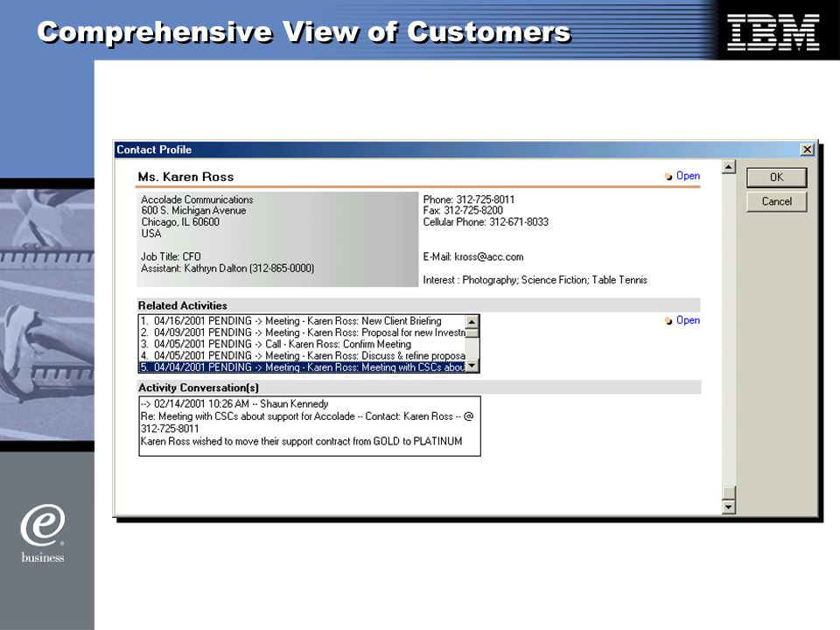Click the Activity Conversation text box
Screen dimensions: 840x630
click(x=310, y=426)
